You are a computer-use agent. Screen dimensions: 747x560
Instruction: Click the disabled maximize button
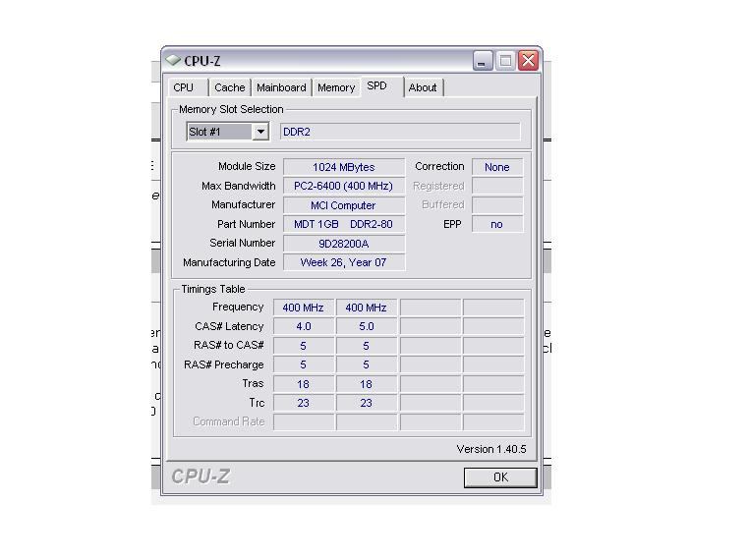(505, 61)
